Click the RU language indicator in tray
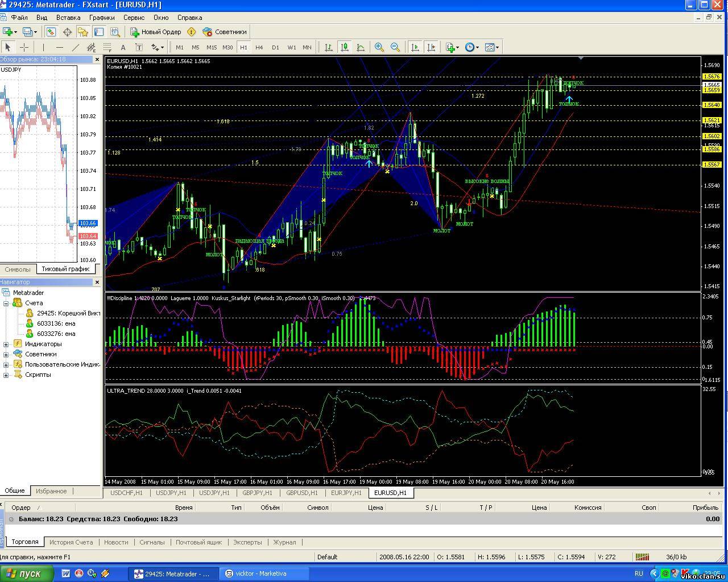Screen dimensions: 728x582 (639, 573)
